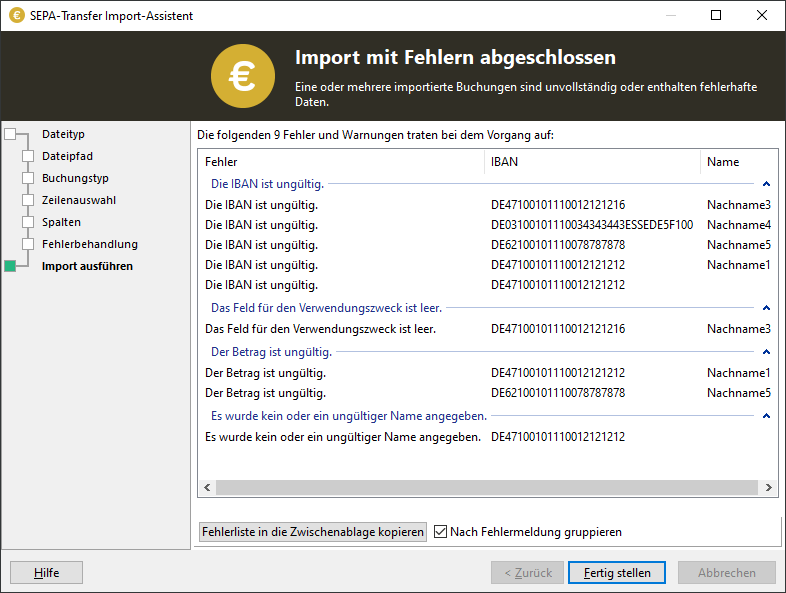This screenshot has width=786, height=593.
Task: Click the left arrow of horizontal scrollbar
Action: point(207,487)
